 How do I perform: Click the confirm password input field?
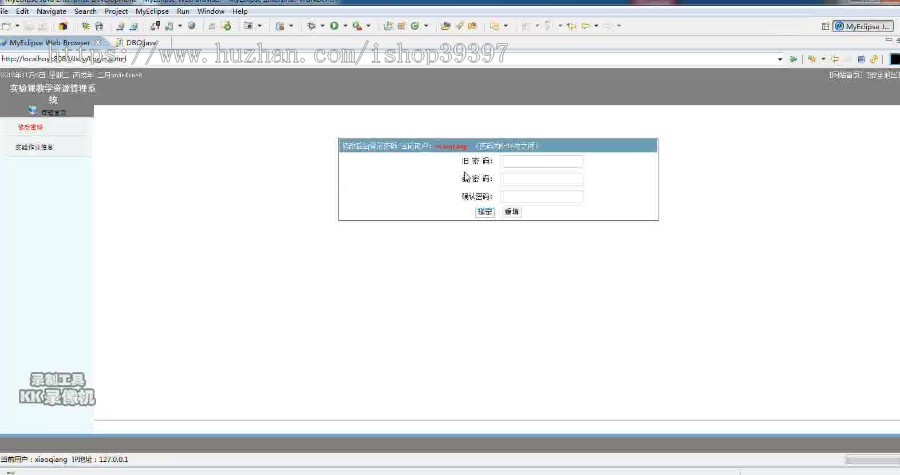pos(542,197)
